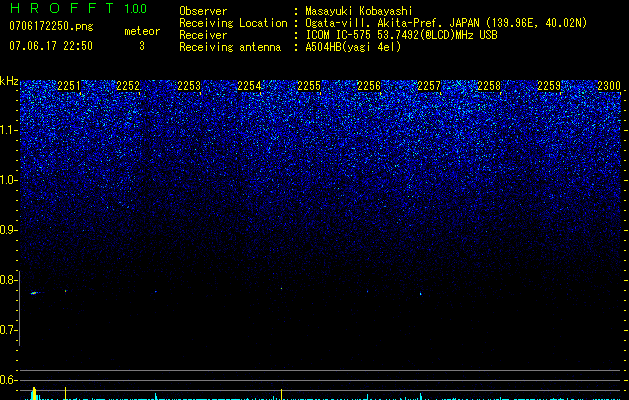Click the small meteor echo just after 2254
This screenshot has height=400, width=629.
coord(282,288)
